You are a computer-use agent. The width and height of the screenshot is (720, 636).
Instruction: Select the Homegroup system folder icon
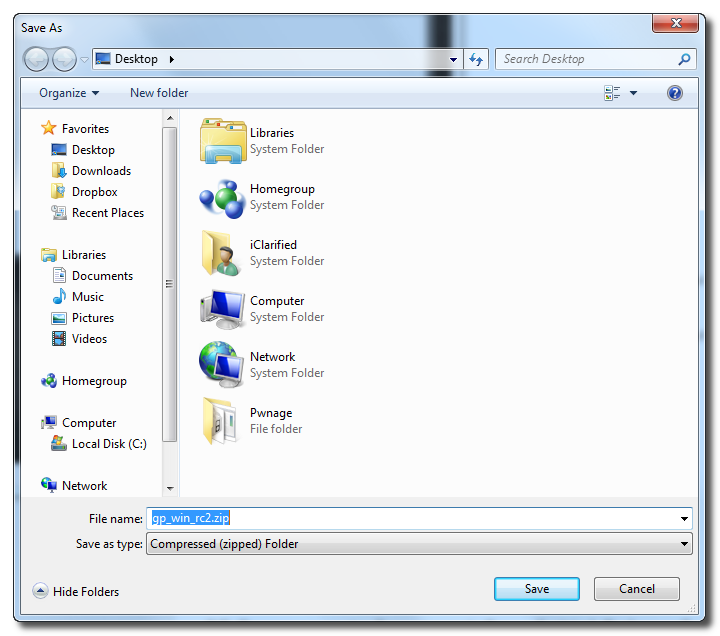tap(223, 198)
